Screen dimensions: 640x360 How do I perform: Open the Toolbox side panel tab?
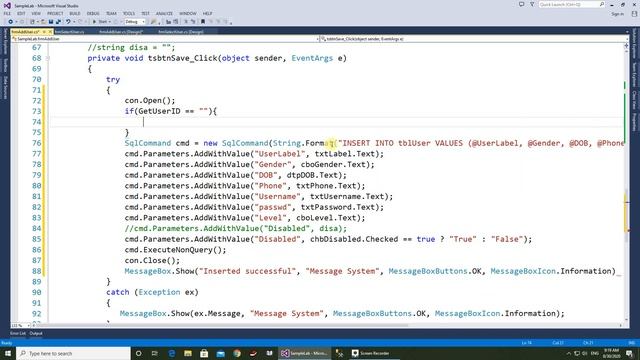5,65
